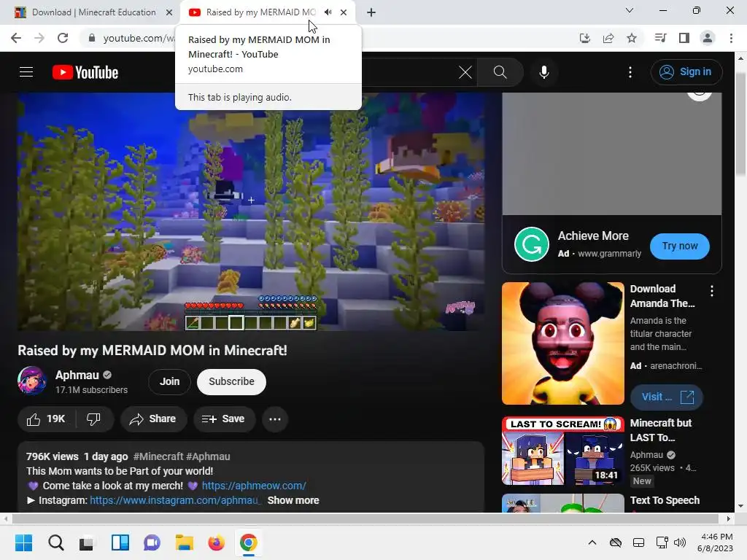Image resolution: width=747 pixels, height=560 pixels.
Task: Open Chrome profile avatar
Action: 708,38
